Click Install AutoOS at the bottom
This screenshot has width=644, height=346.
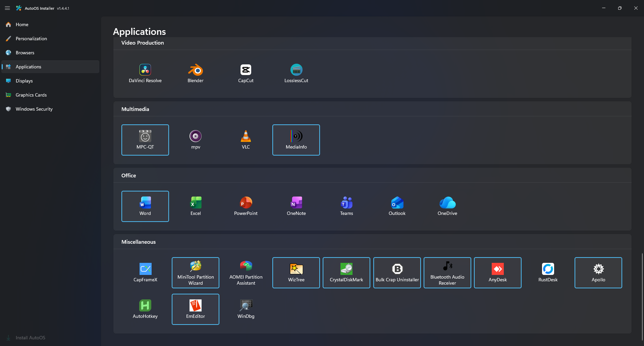click(x=50, y=338)
